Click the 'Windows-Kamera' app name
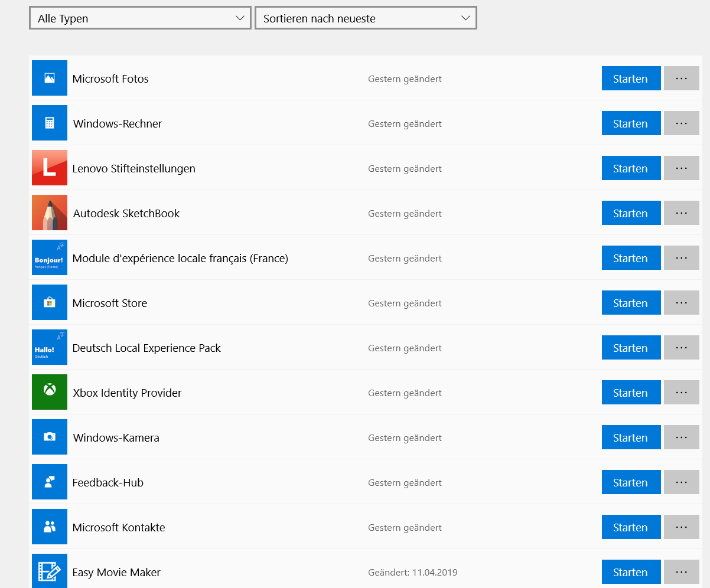710x588 pixels. 116,437
